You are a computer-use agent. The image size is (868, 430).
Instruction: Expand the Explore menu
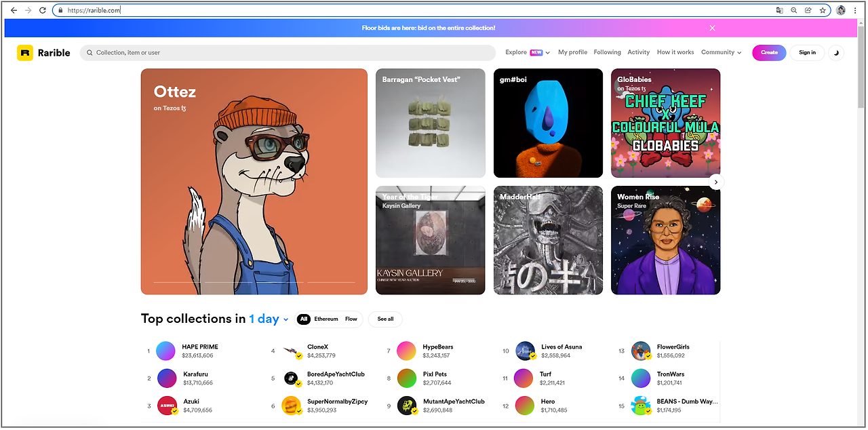528,52
